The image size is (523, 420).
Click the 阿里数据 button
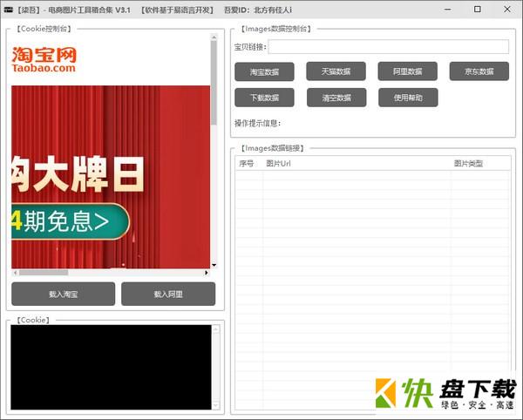click(x=407, y=71)
